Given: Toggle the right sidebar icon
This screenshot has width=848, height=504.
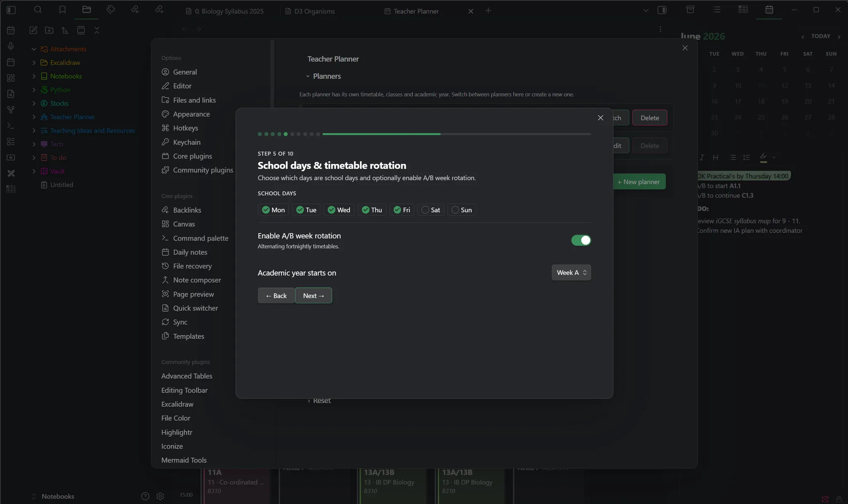Looking at the screenshot, I should click(x=662, y=10).
